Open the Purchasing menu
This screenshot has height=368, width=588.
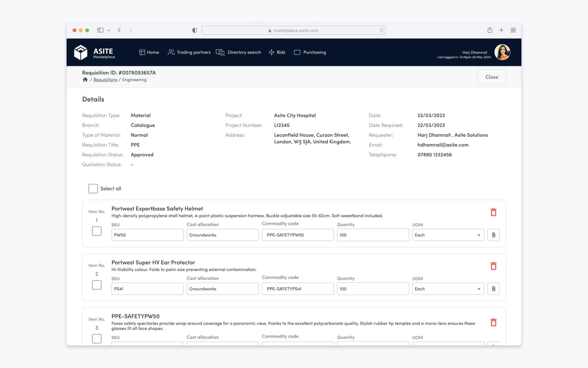[x=310, y=52]
